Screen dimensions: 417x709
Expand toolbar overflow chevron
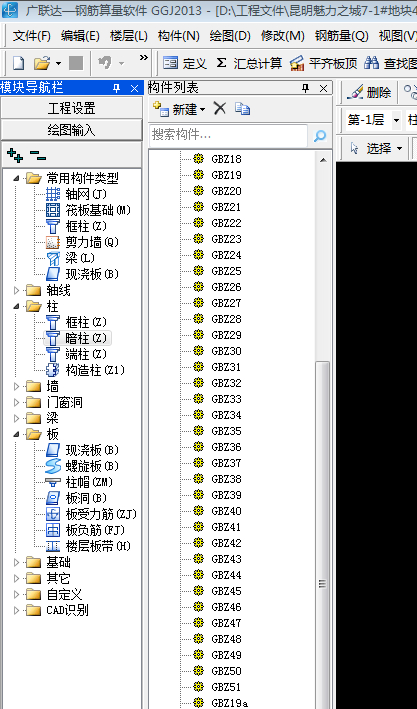143,57
